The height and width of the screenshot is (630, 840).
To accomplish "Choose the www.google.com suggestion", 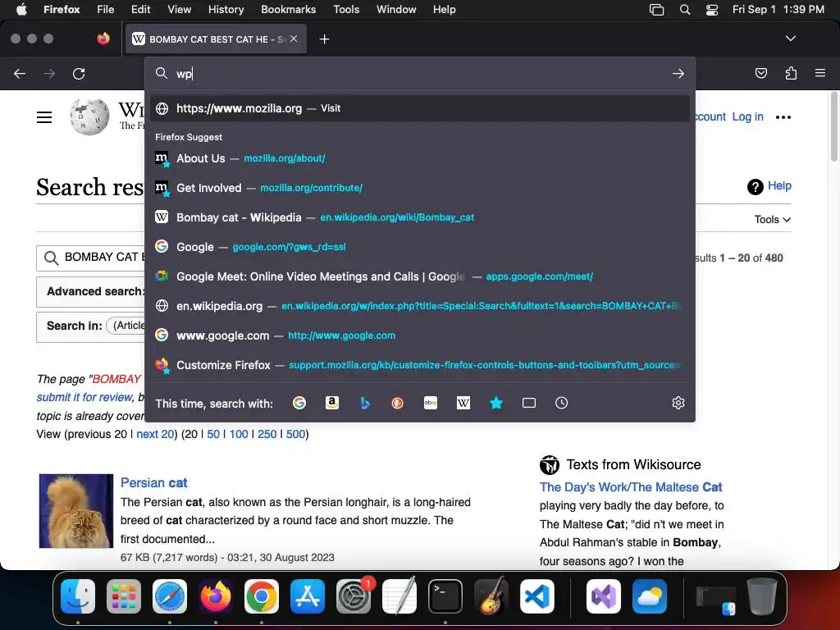I will (x=420, y=336).
